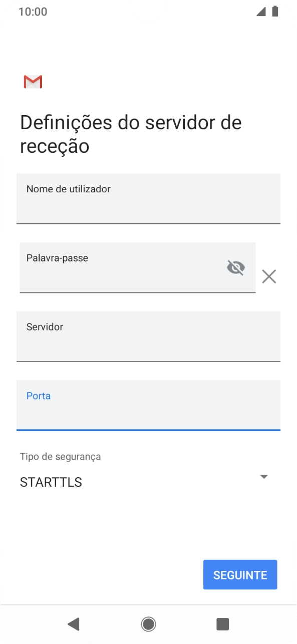
Task: Tap SEGUINTE to continue setup
Action: pos(240,574)
